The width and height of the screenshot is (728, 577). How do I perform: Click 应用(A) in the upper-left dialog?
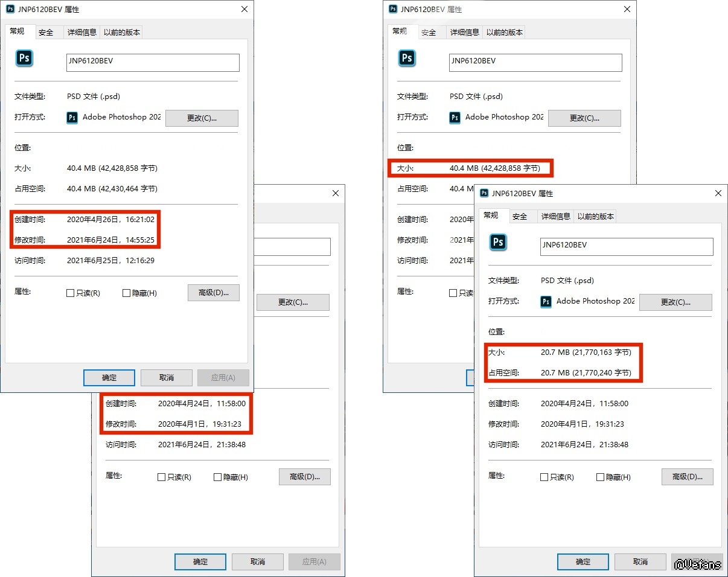pos(223,378)
